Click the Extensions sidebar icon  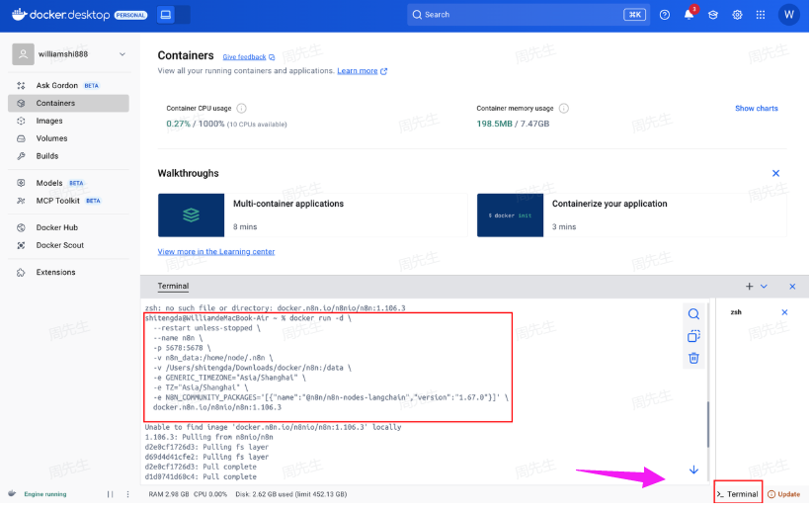tap(21, 272)
